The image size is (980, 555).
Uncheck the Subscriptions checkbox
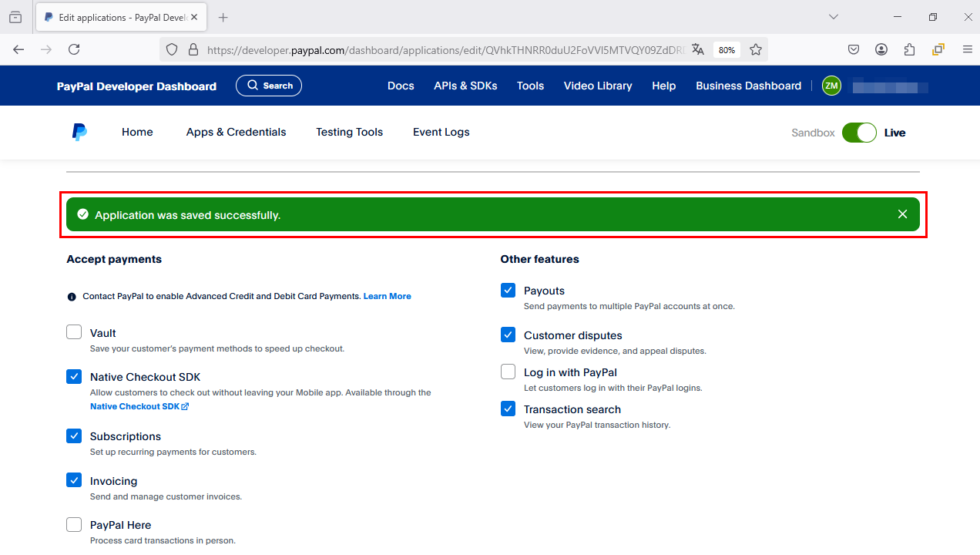[74, 436]
